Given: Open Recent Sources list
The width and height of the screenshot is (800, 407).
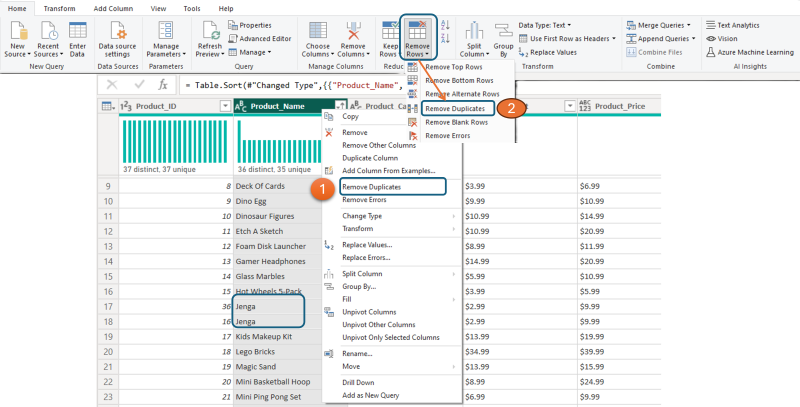Looking at the screenshot, I should [x=48, y=40].
